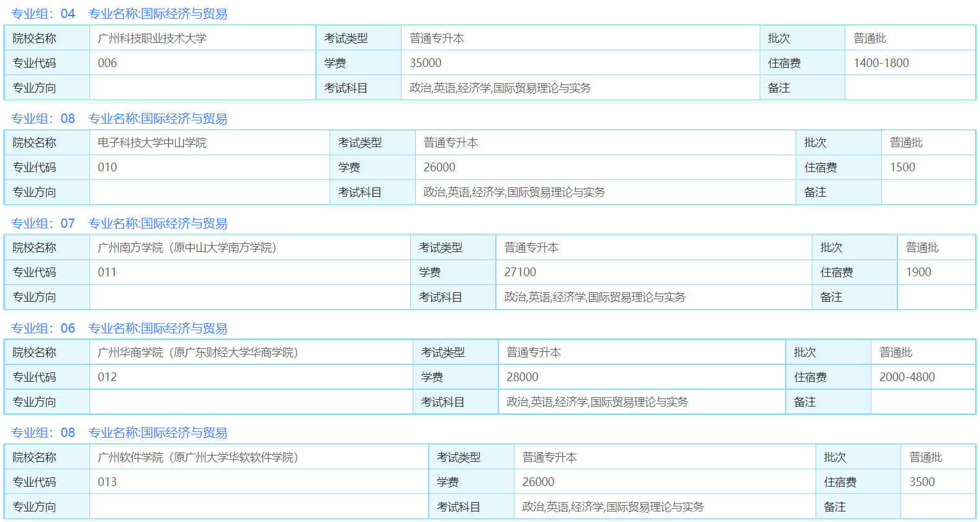Click 院校名称 label in 广州科技职业技术大学 table
Viewport: 980px width, 522px height.
pos(34,38)
